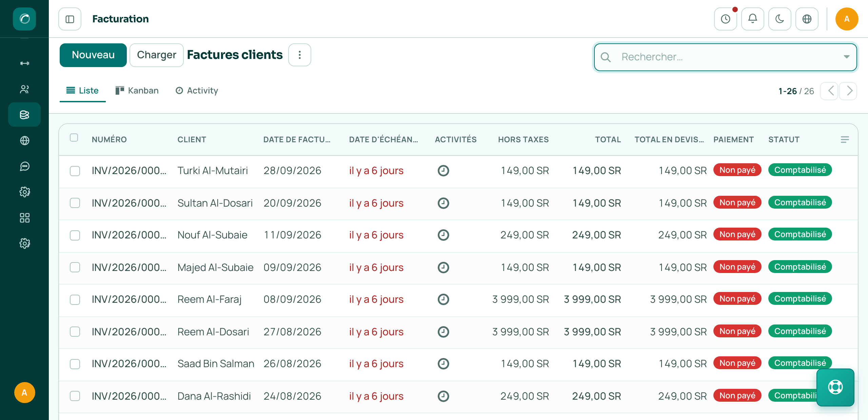Open the notifications bell
Viewport: 868px width, 420px height.
tap(752, 19)
